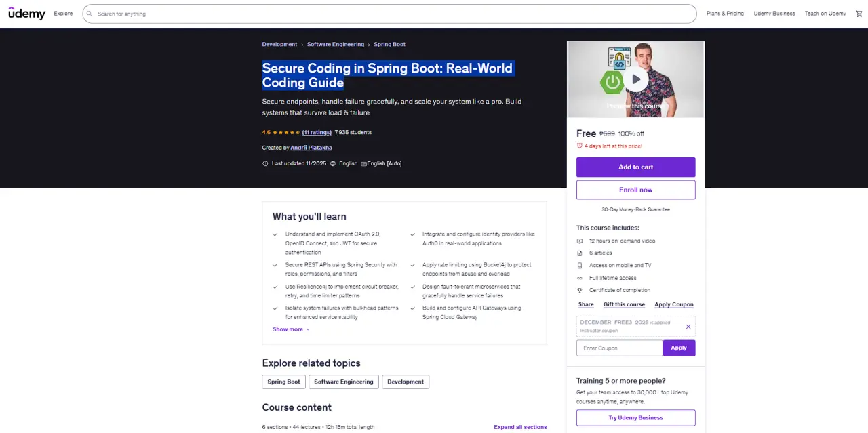Focus the Enter Coupon field

[x=619, y=348]
